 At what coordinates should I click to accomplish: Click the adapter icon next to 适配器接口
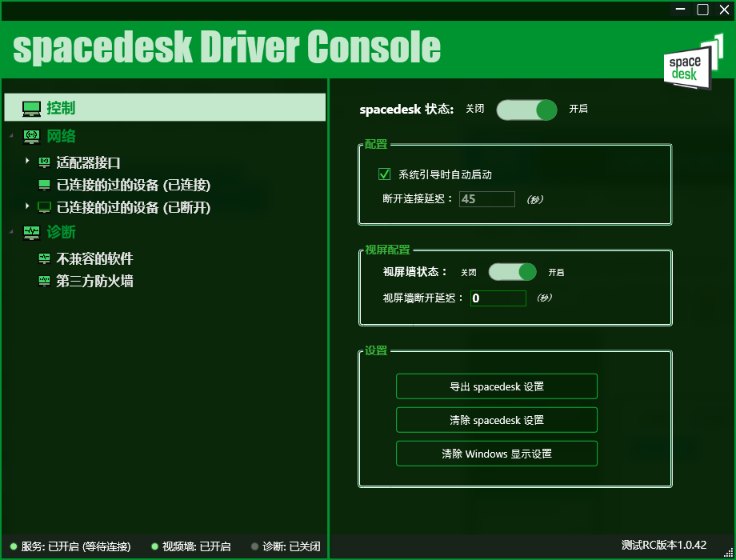click(x=44, y=162)
